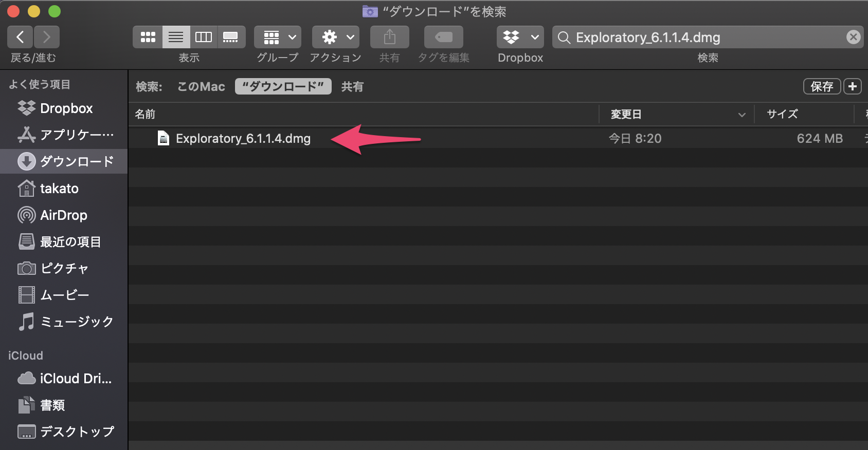The image size is (868, 450).
Task: Open 最近の項目 in the sidebar
Action: click(x=64, y=241)
